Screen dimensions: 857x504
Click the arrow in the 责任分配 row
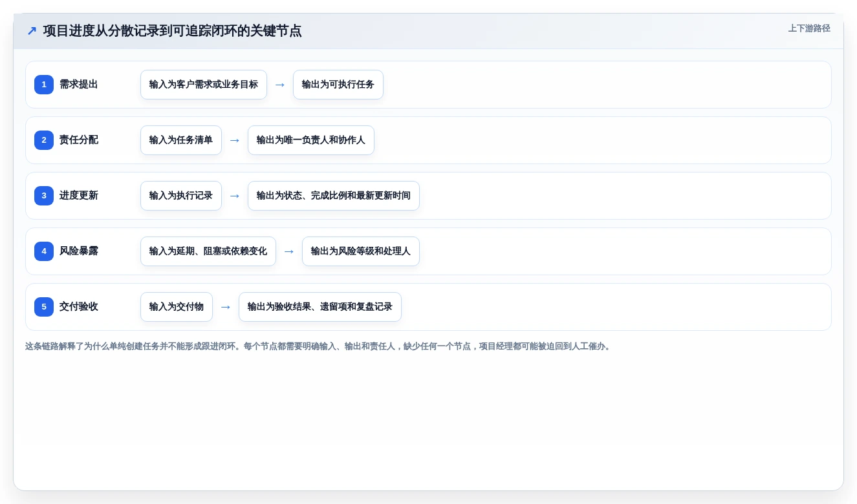pyautogui.click(x=235, y=140)
